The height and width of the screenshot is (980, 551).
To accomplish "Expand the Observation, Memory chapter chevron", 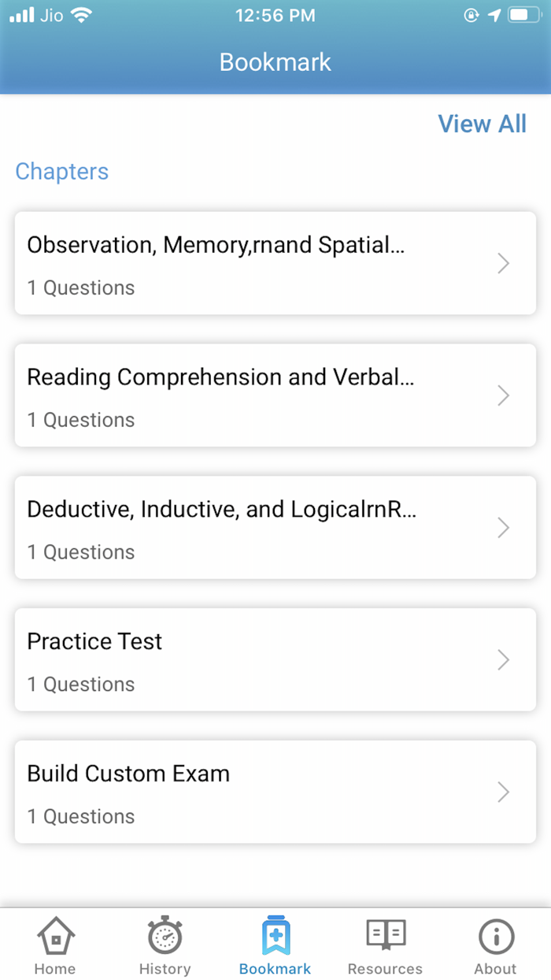I will pyautogui.click(x=504, y=263).
